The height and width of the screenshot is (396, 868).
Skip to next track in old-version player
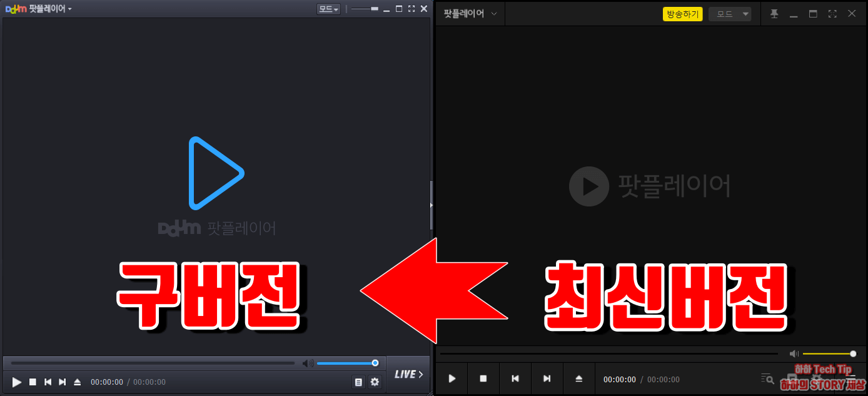click(62, 382)
